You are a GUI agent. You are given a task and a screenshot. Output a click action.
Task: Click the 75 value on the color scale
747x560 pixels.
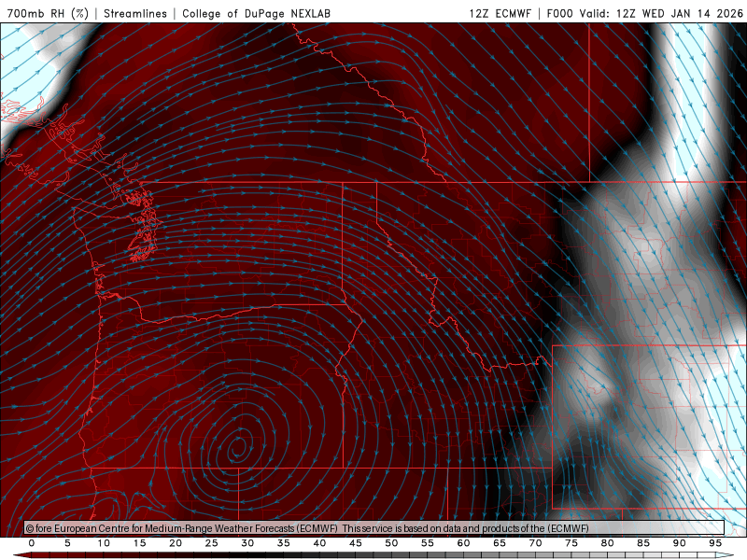click(571, 543)
